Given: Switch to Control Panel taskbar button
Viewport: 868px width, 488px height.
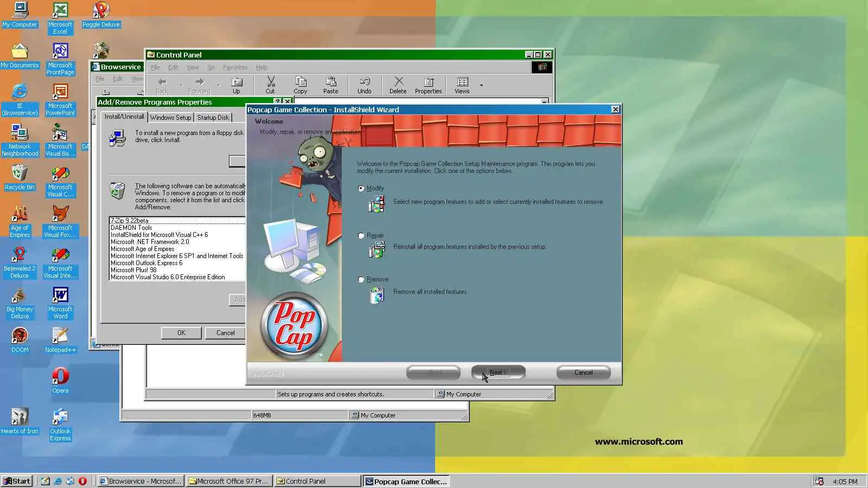Looking at the screenshot, I should [x=317, y=481].
